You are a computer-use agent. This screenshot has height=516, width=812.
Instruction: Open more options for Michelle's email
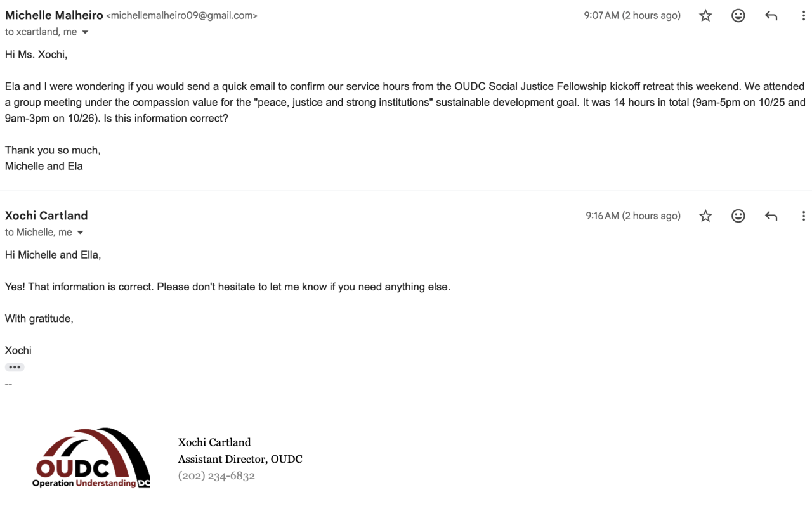click(803, 16)
